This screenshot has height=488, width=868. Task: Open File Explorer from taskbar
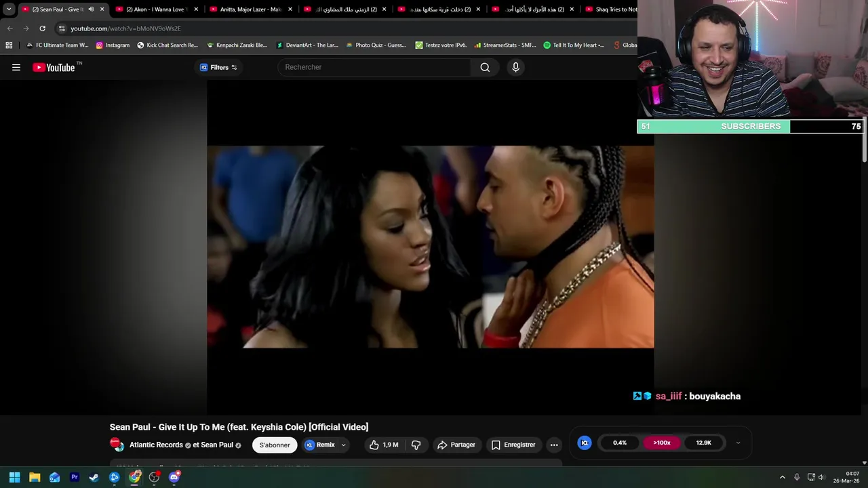pyautogui.click(x=35, y=477)
